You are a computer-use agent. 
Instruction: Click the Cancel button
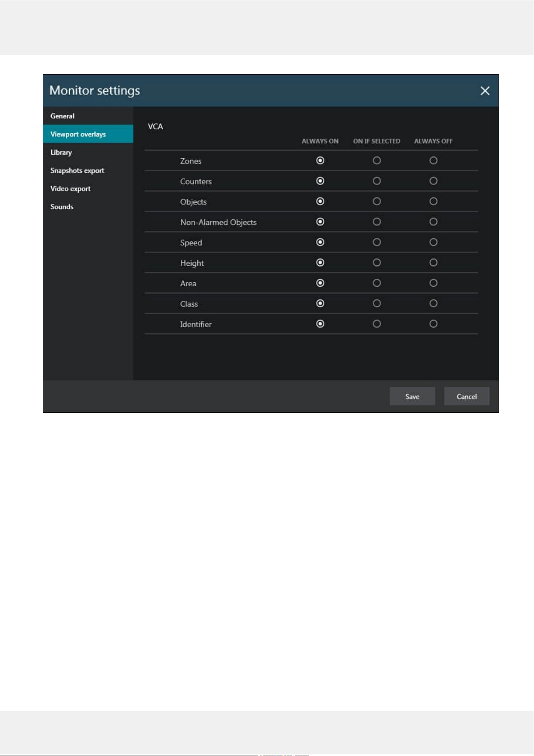pos(467,397)
